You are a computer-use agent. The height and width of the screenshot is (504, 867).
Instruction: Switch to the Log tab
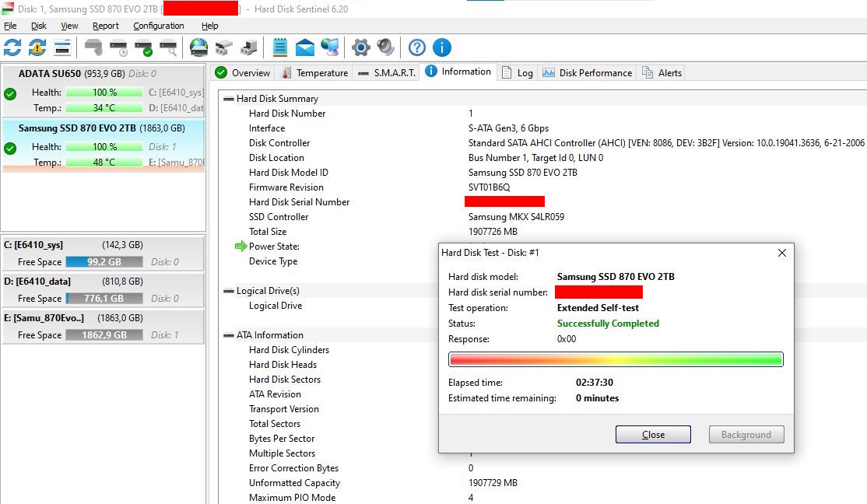518,72
